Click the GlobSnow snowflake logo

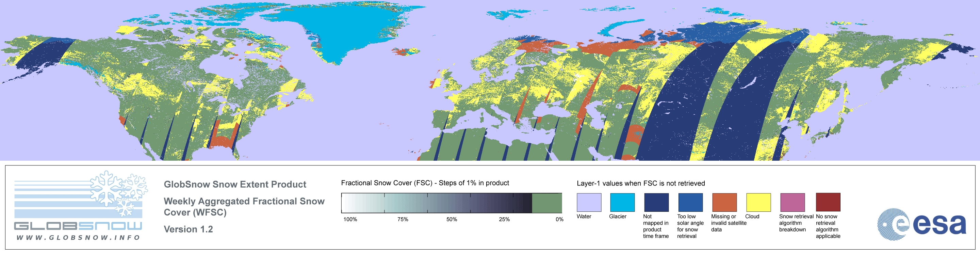click(119, 193)
